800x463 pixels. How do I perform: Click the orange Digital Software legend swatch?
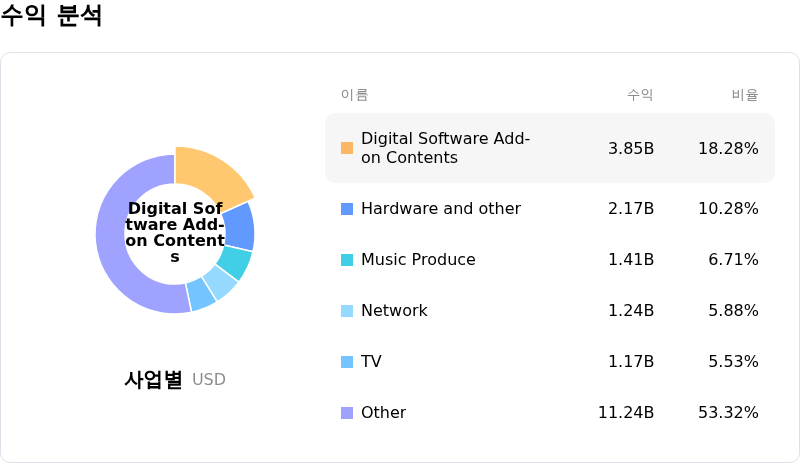(347, 148)
